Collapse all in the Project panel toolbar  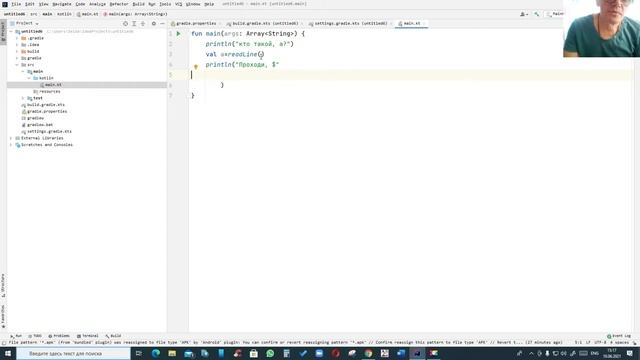click(x=143, y=24)
